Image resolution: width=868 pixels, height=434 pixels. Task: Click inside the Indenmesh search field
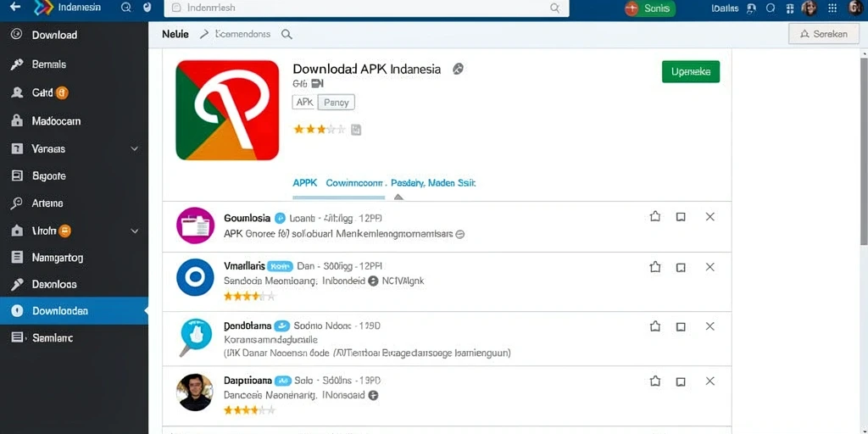pyautogui.click(x=366, y=8)
